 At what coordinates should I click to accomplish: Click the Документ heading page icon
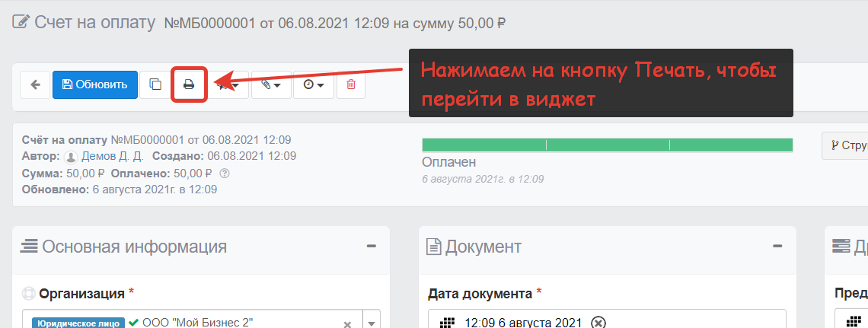click(434, 246)
